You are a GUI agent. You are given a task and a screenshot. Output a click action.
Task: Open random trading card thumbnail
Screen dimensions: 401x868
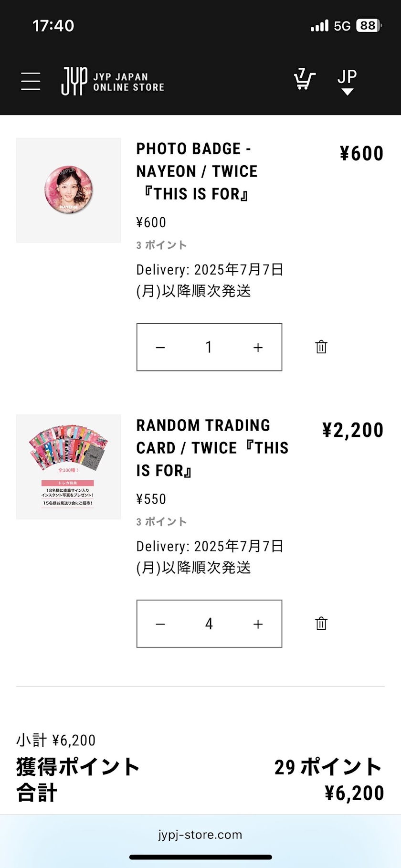point(68,467)
